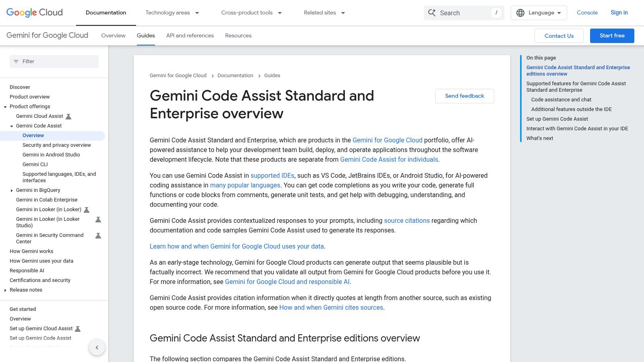Click flask icon next to Gemini in Looker (in Looker)
The image size is (644, 362).
coord(87,210)
